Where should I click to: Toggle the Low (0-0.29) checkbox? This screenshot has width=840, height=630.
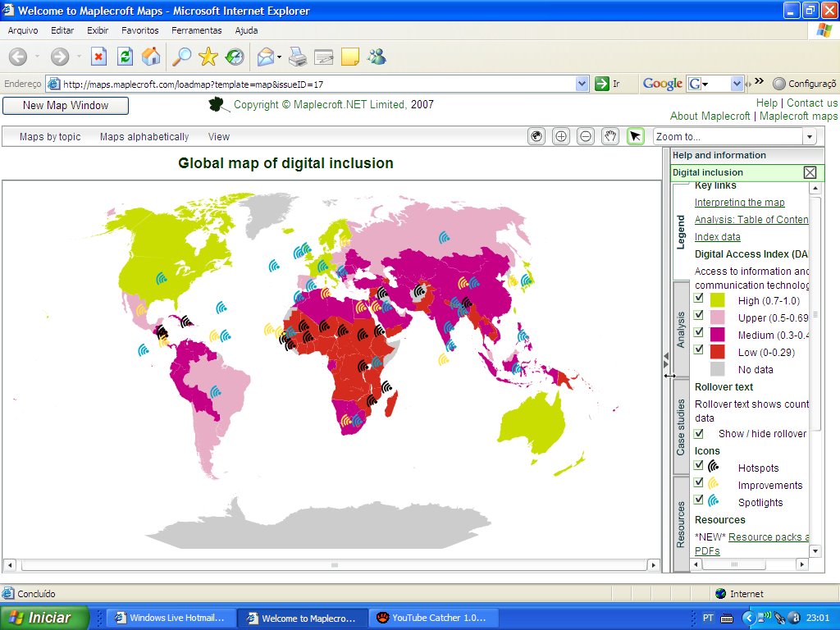tap(699, 349)
